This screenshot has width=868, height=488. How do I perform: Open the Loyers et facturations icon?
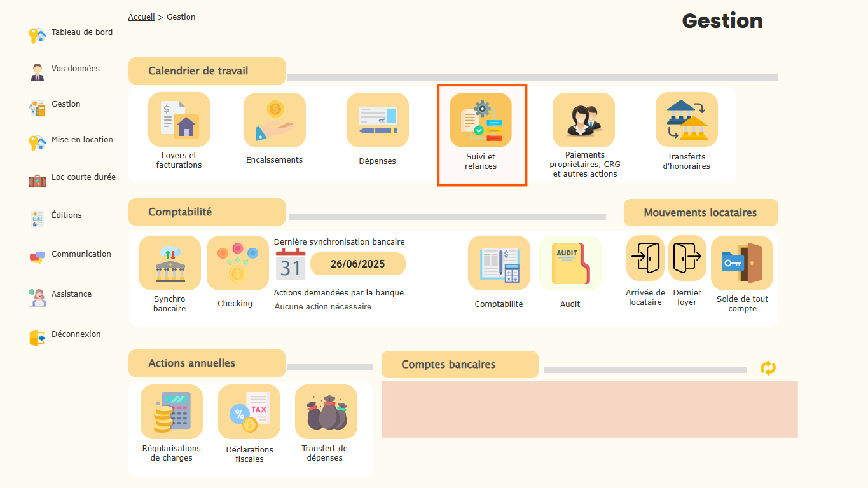click(x=179, y=120)
